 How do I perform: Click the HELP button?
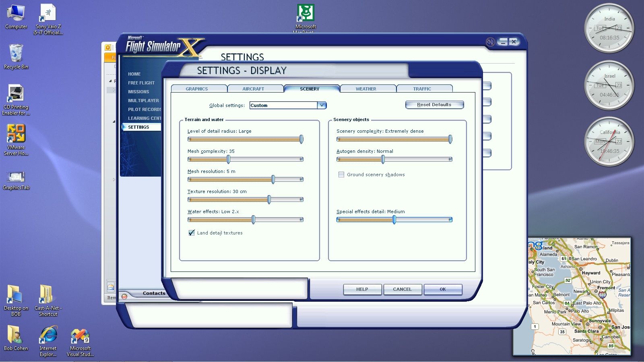tap(362, 289)
